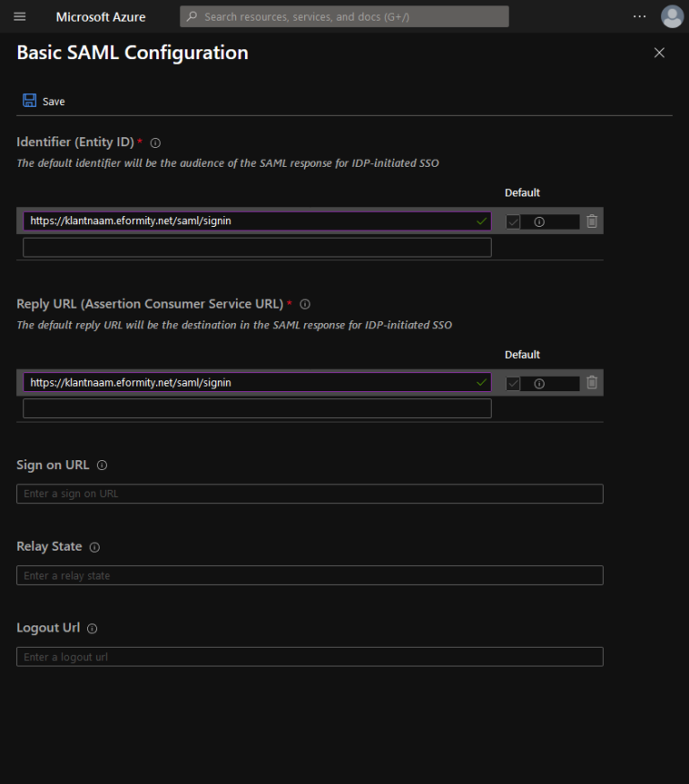Click the info icon beside Relay State

(95, 546)
